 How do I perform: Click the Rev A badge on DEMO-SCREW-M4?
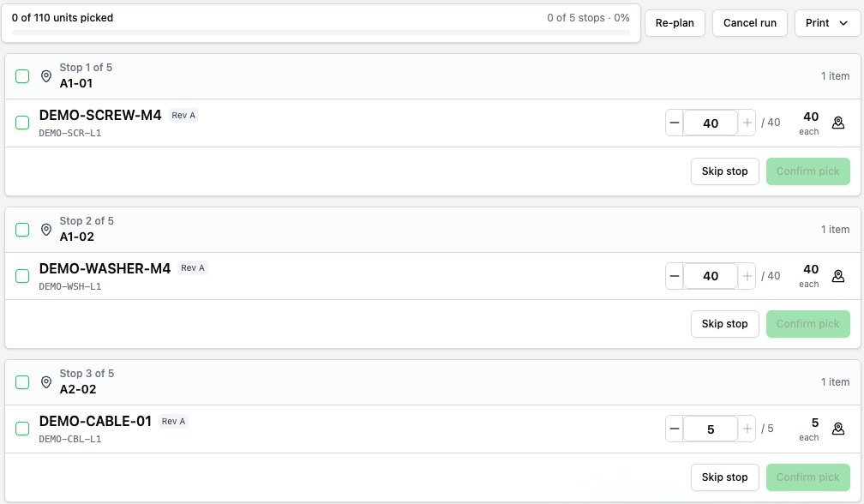pyautogui.click(x=183, y=115)
